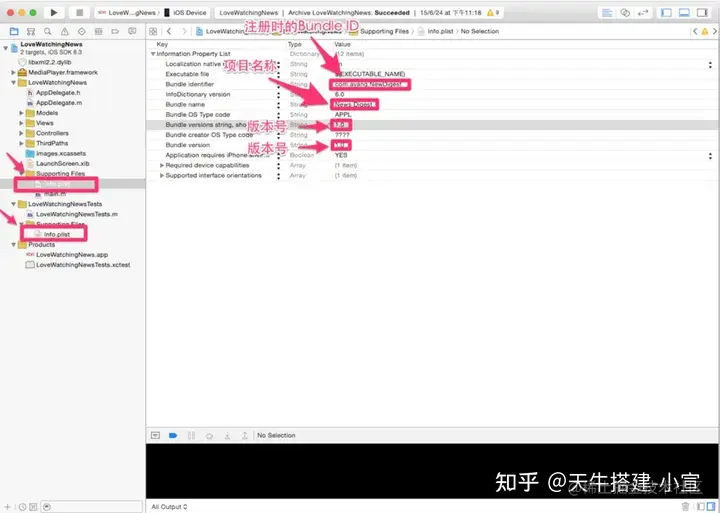The height and width of the screenshot is (513, 720).
Task: Open the Breakpoint navigator icon
Action: click(x=115, y=31)
